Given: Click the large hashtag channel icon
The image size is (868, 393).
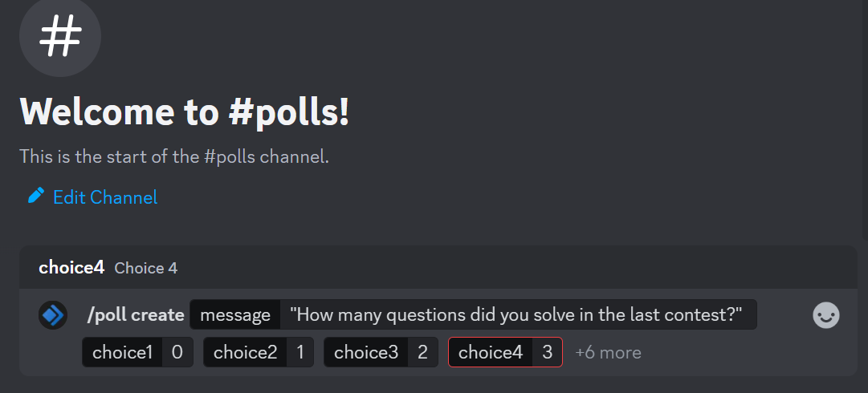Looking at the screenshot, I should pyautogui.click(x=60, y=37).
